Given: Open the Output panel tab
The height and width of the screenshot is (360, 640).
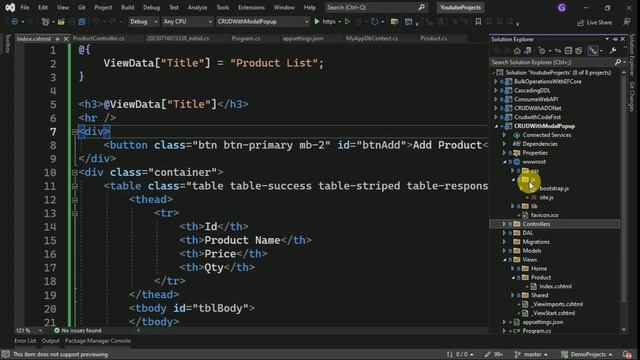Looking at the screenshot, I should point(50,341).
